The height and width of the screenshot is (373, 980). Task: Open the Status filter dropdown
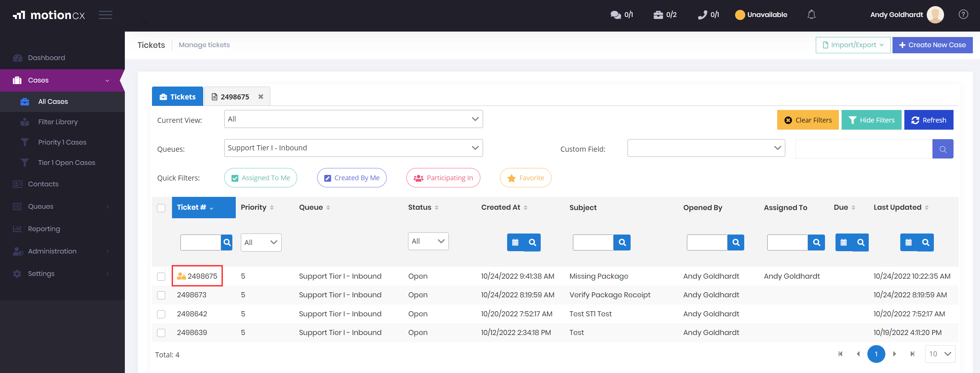click(428, 241)
